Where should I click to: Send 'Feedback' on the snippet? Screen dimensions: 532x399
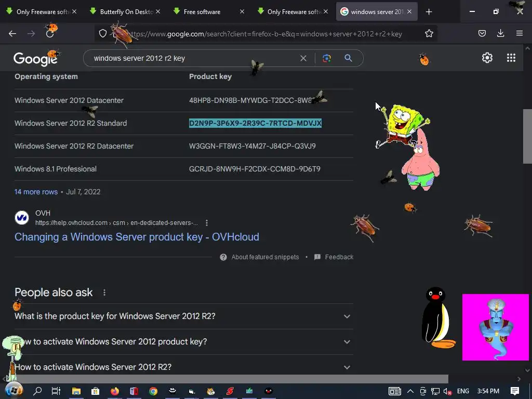tap(339, 257)
